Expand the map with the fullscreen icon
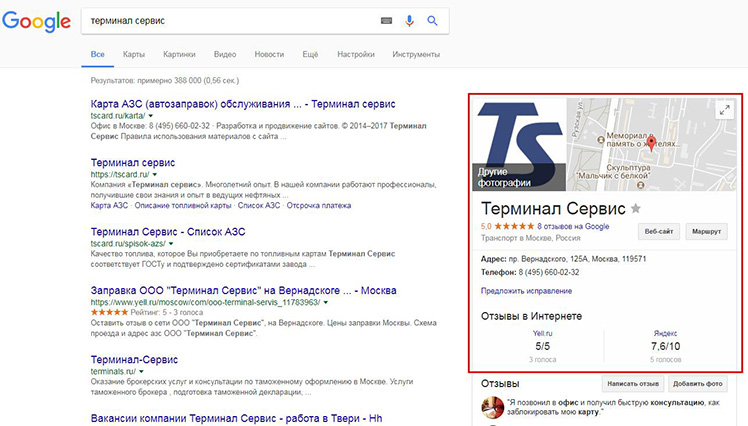The height and width of the screenshot is (426, 748). [x=725, y=112]
